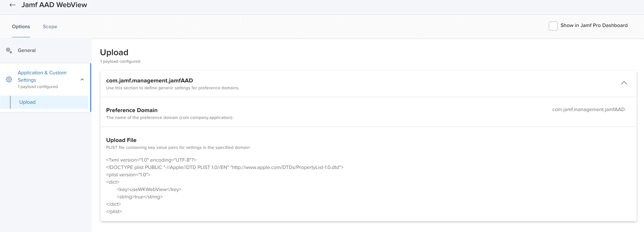Click the Upload File heading
The height and width of the screenshot is (232, 644).
coord(121,140)
